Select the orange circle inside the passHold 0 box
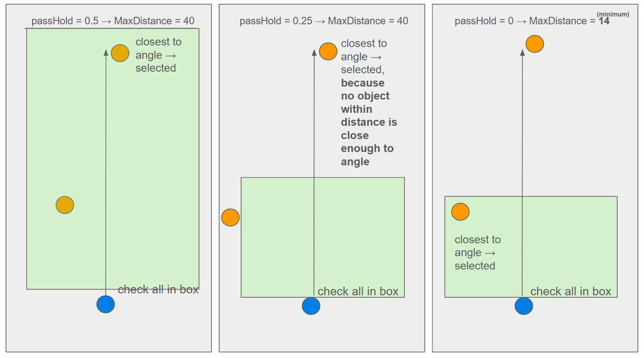644x358 pixels. click(460, 212)
